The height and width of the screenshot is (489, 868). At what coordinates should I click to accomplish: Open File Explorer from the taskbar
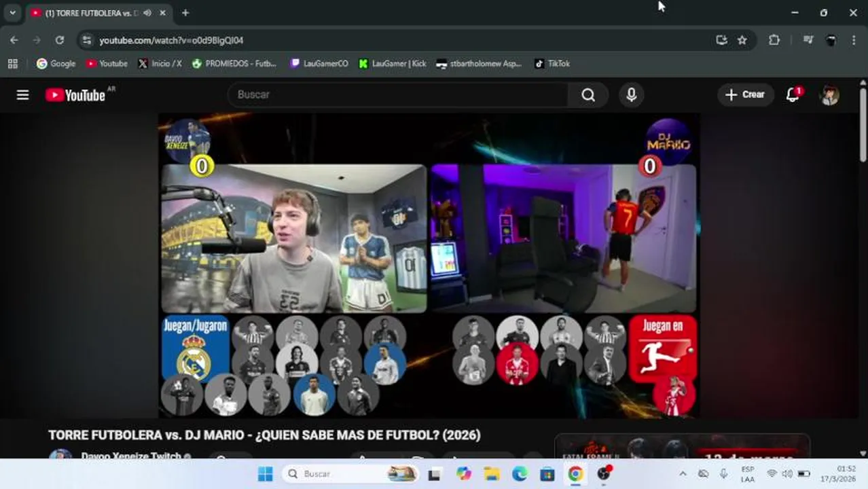click(x=492, y=474)
